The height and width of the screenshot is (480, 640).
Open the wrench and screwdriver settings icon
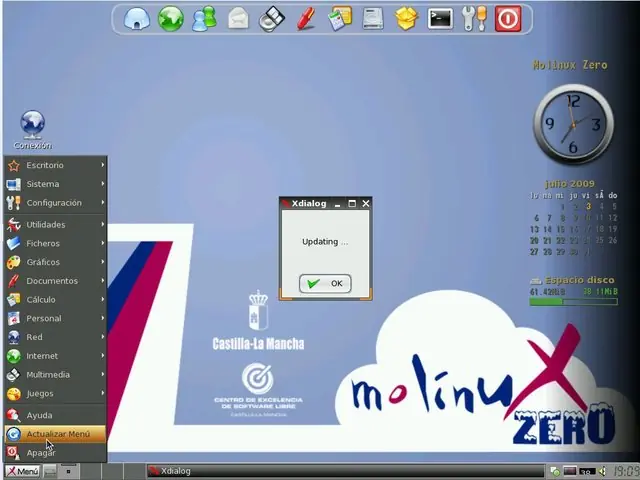click(x=474, y=19)
